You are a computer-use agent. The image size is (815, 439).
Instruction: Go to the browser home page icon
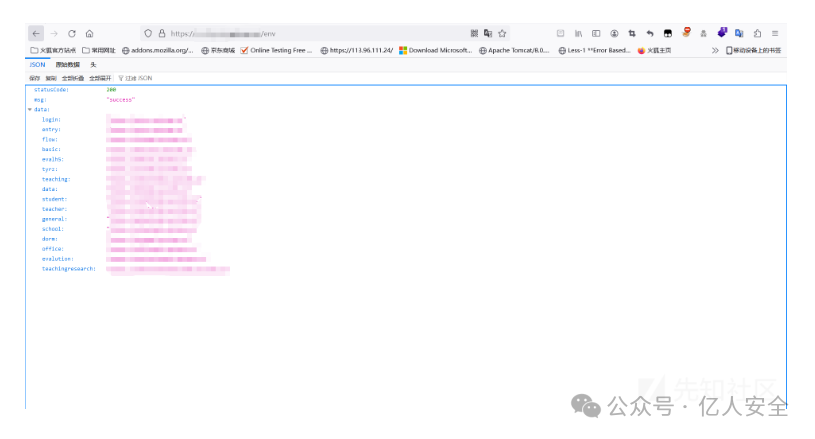(90, 33)
